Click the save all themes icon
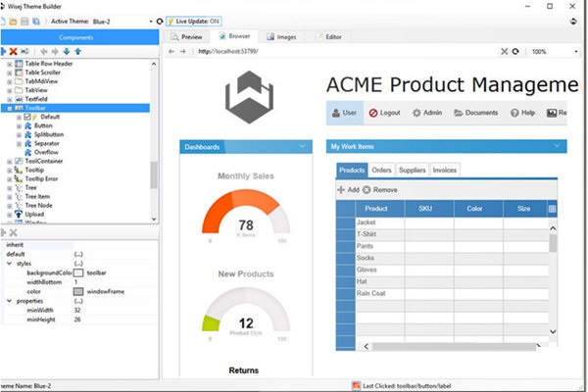 [35, 22]
